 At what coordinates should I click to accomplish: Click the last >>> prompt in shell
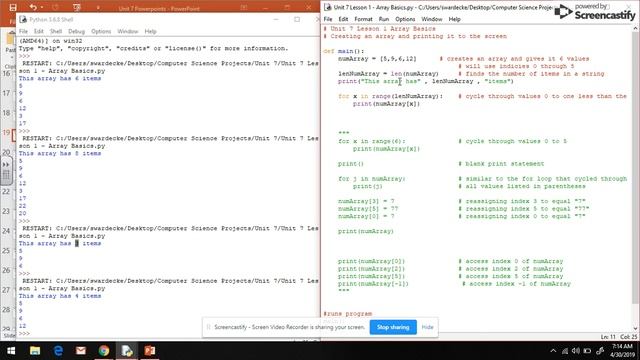(x=24, y=333)
